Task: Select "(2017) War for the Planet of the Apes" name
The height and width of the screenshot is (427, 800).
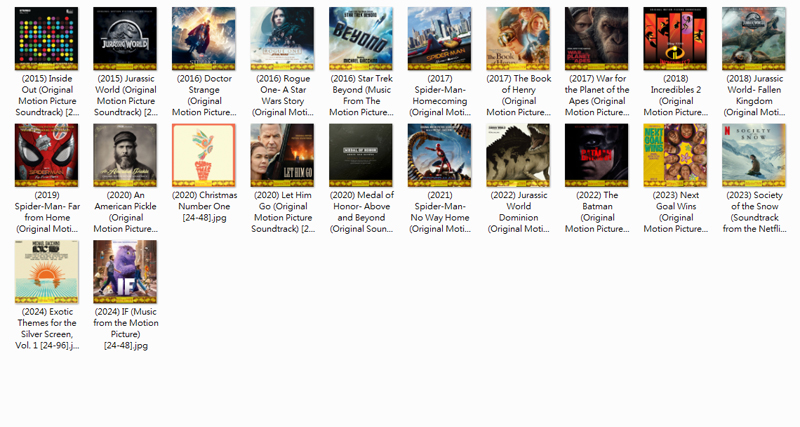Action: 597,95
